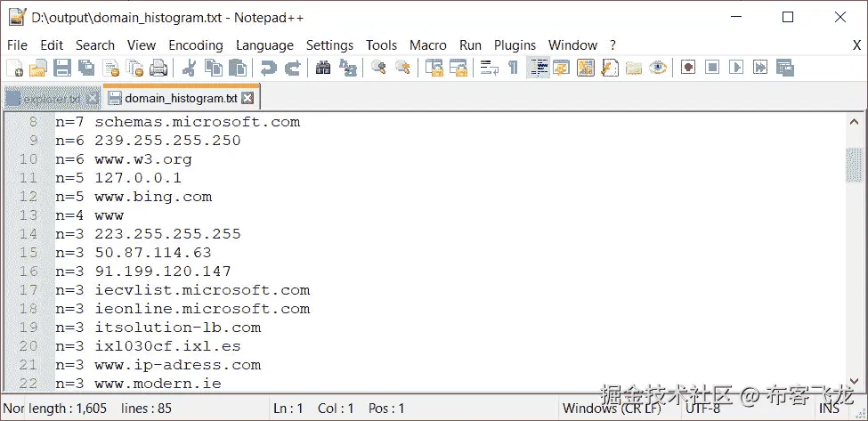Click the Zoom Out magnifier icon
Image resolution: width=868 pixels, height=421 pixels.
point(402,68)
